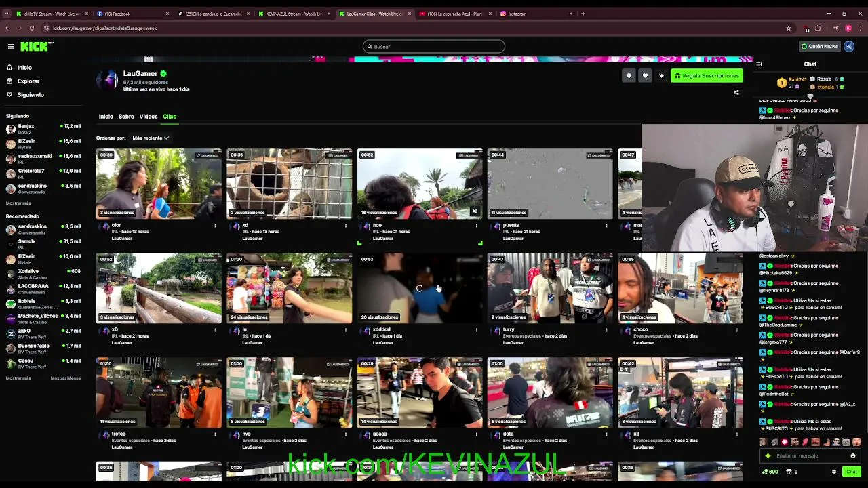Viewport: 868px width, 488px height.
Task: Open Coscu channel in recommended list
Action: (x=43, y=363)
